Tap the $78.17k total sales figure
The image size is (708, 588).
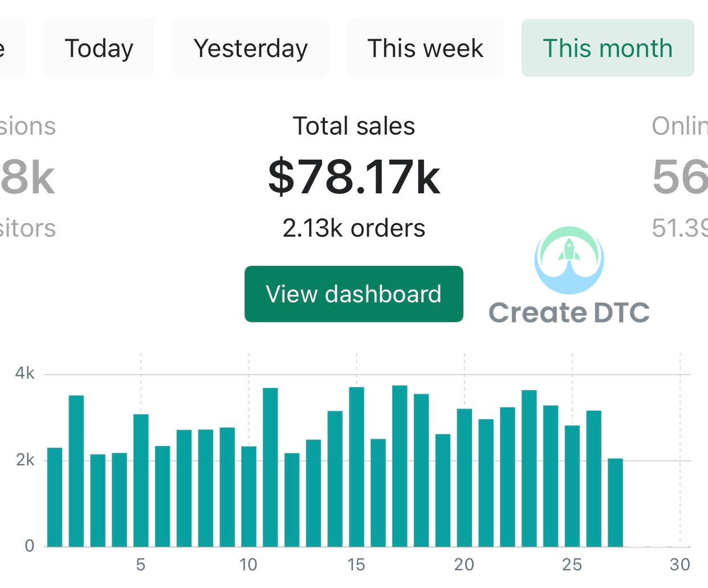point(354,177)
